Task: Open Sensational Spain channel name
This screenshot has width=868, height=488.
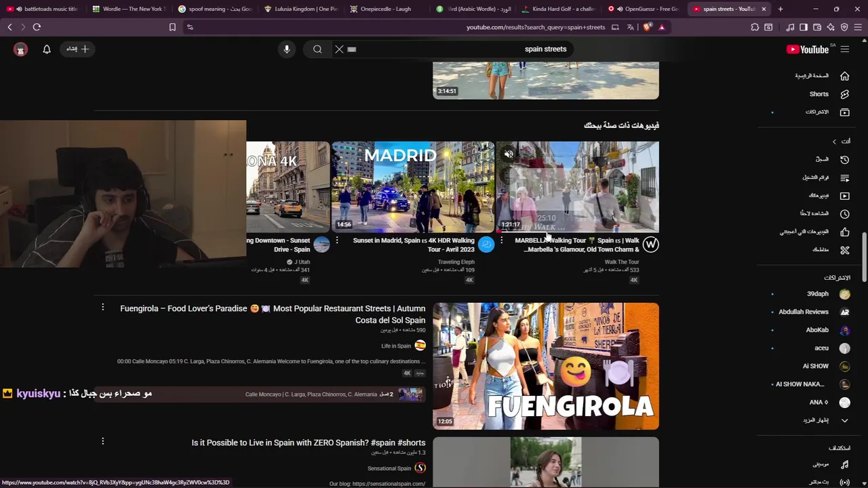Action: 389,468
